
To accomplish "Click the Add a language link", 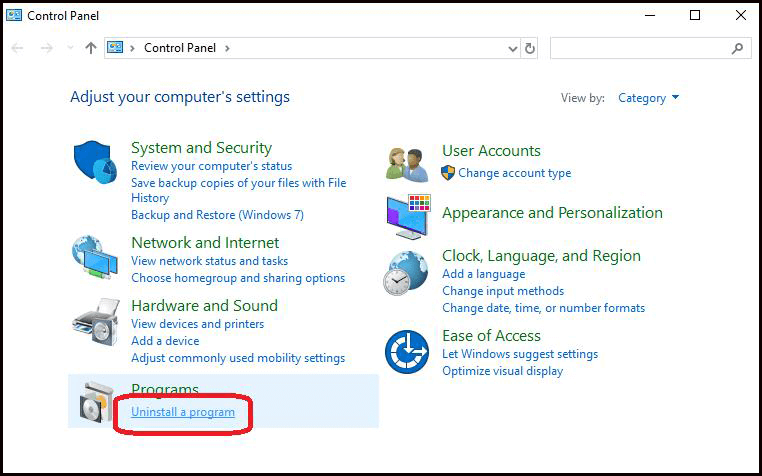I will tap(484, 274).
